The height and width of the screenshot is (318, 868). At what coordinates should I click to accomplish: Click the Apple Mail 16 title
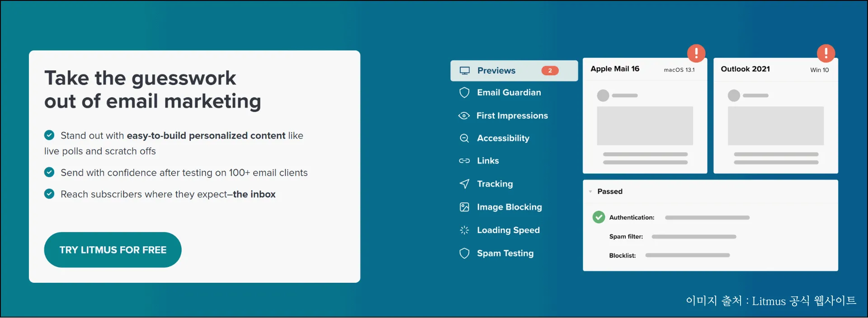coord(615,69)
